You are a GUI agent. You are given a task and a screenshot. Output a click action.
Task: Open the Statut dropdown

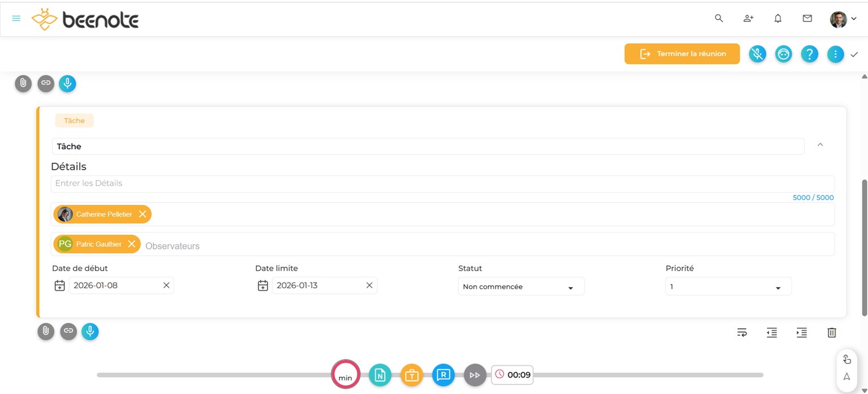pos(521,287)
